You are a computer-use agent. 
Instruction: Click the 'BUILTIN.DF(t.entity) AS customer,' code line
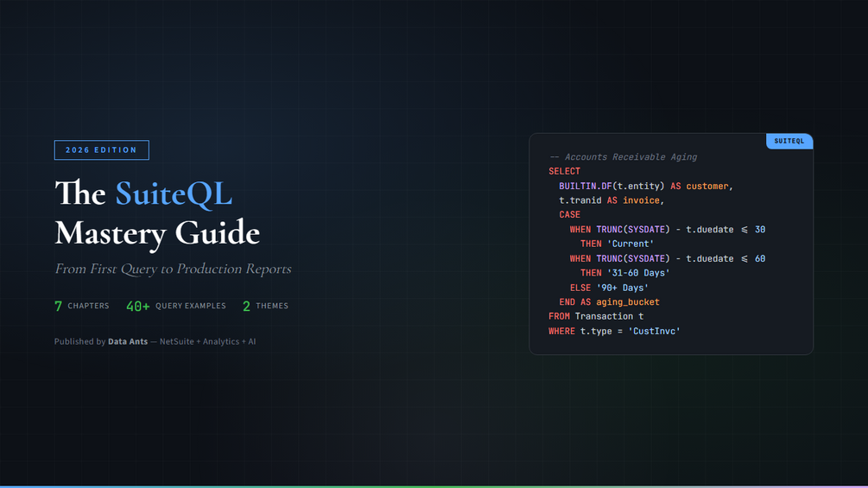pos(646,186)
